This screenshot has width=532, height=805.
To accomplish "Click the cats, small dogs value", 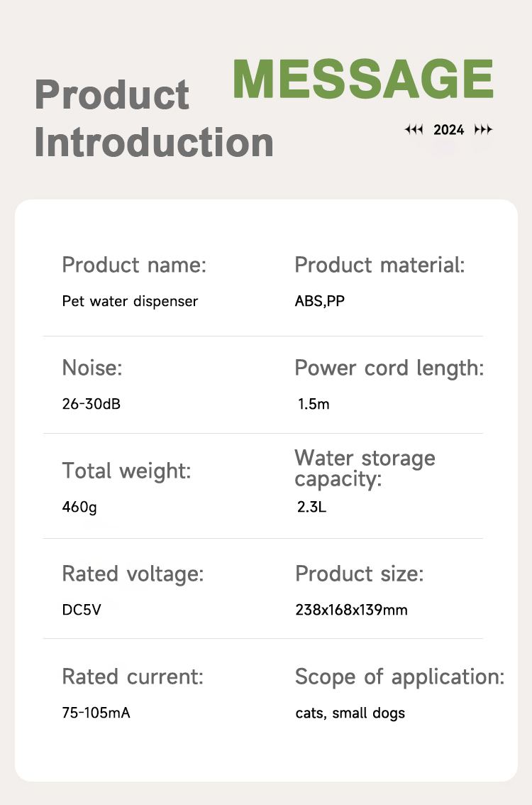I will [x=350, y=713].
